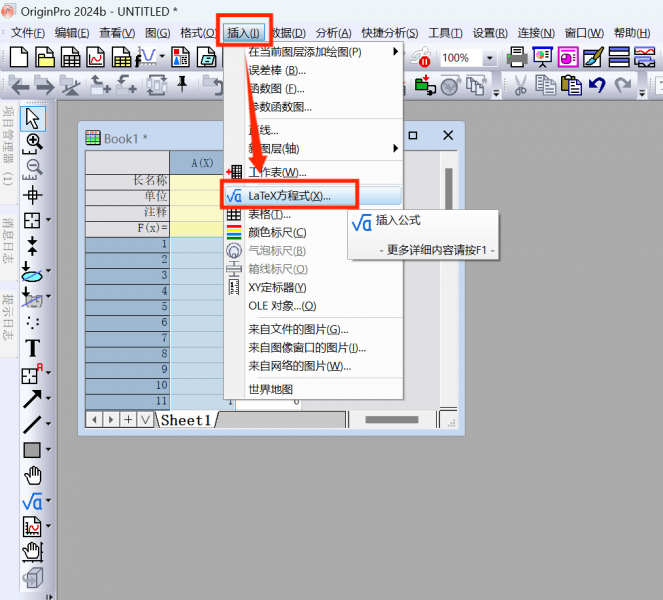The width and height of the screenshot is (663, 600).
Task: Select the Pointer tool
Action: click(33, 118)
